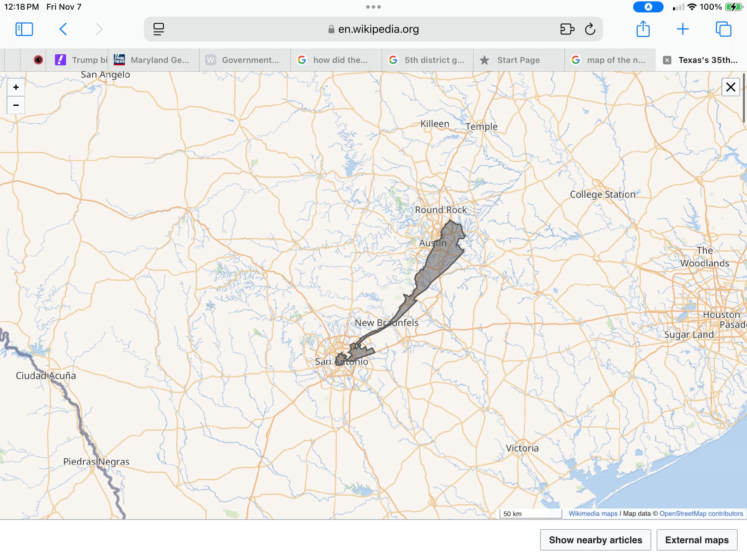
Task: Open OpenStreetMap contributors link
Action: click(701, 513)
